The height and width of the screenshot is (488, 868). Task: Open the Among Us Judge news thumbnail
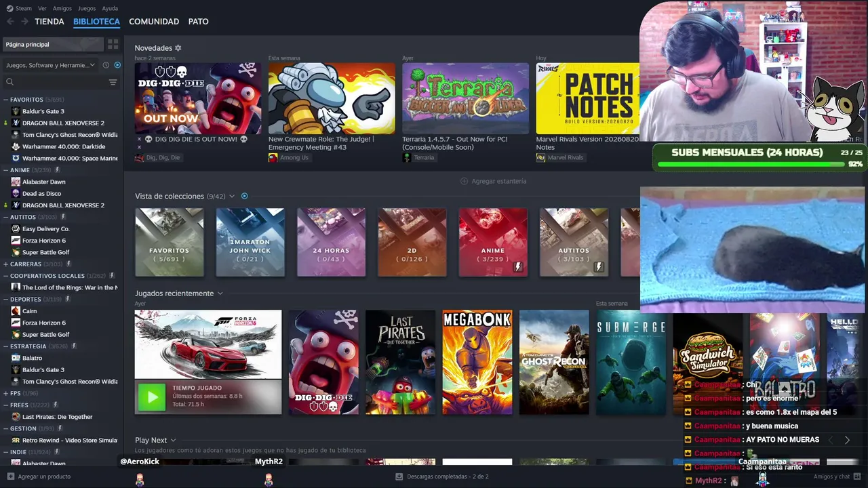pos(332,98)
